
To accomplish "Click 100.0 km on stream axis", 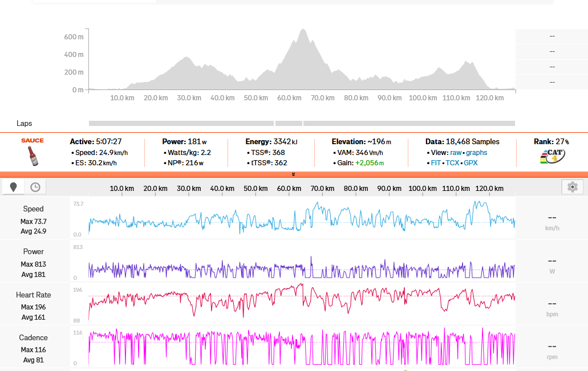I will tap(423, 189).
